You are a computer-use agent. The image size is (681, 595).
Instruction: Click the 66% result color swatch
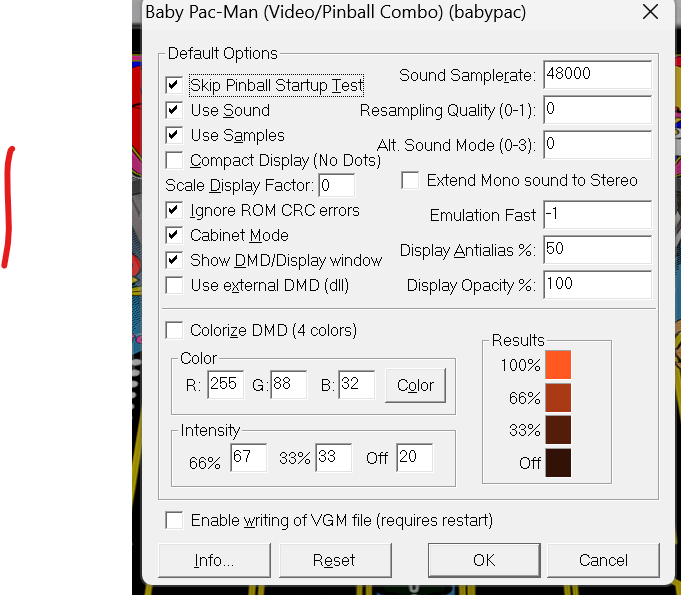coord(558,397)
